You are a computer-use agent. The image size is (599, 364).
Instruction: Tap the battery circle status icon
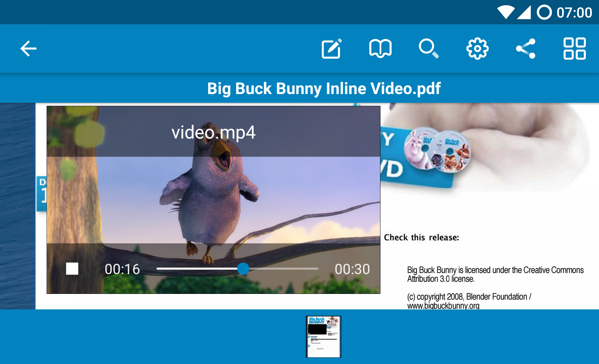[544, 12]
